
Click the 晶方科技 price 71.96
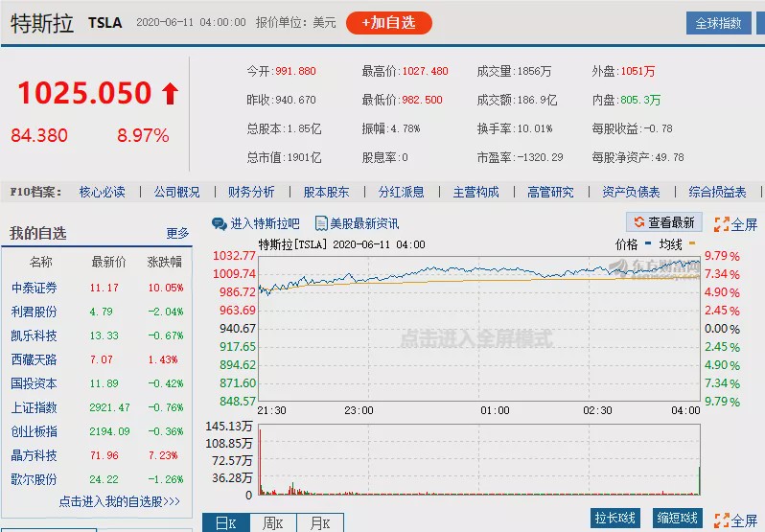point(104,455)
